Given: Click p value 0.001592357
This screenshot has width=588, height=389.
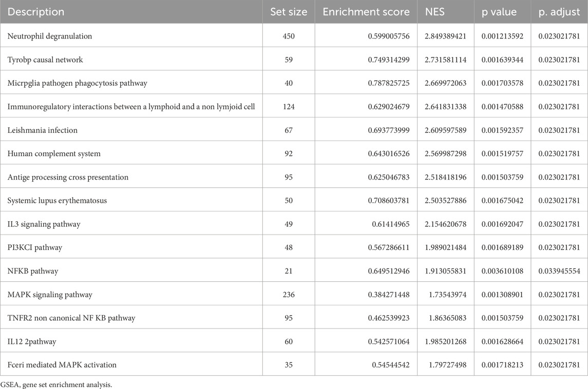Looking at the screenshot, I should pyautogui.click(x=503, y=130).
